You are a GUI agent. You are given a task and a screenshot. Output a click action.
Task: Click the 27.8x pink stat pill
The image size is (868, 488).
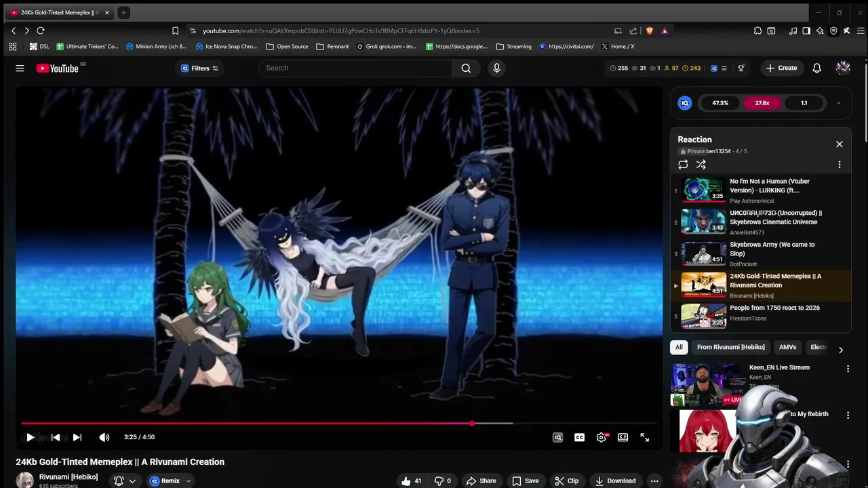[x=762, y=103]
